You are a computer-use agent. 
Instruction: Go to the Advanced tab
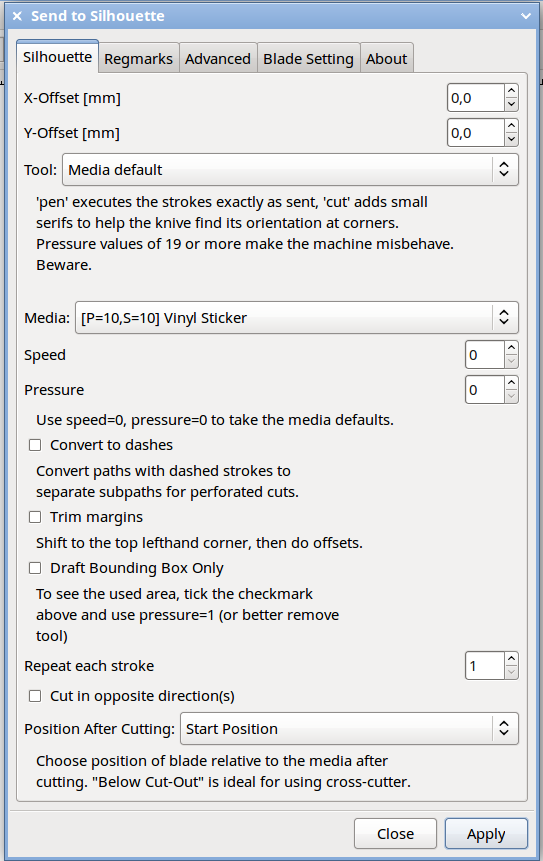[x=218, y=58]
